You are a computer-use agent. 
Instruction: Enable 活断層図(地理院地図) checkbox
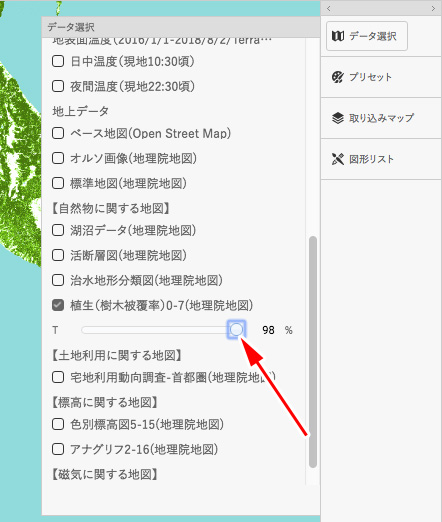[x=58, y=255]
